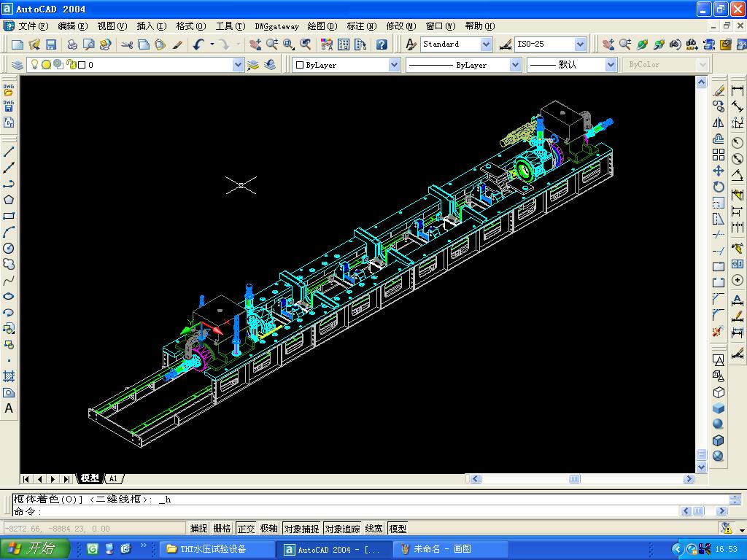This screenshot has width=747, height=560.
Task: Click the Undo arrow icon
Action: click(198, 44)
